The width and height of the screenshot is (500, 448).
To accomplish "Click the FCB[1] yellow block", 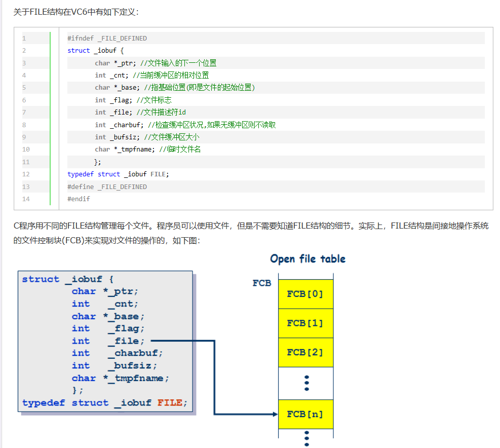I will click(x=305, y=323).
